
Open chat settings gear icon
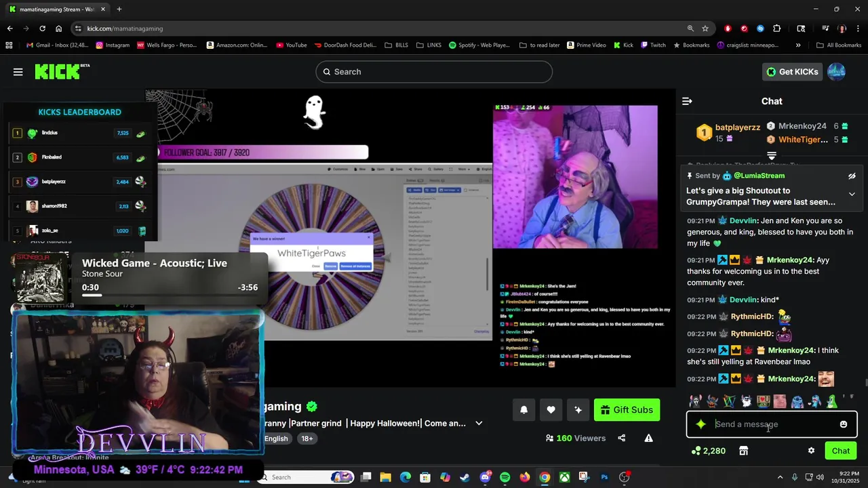(811, 451)
